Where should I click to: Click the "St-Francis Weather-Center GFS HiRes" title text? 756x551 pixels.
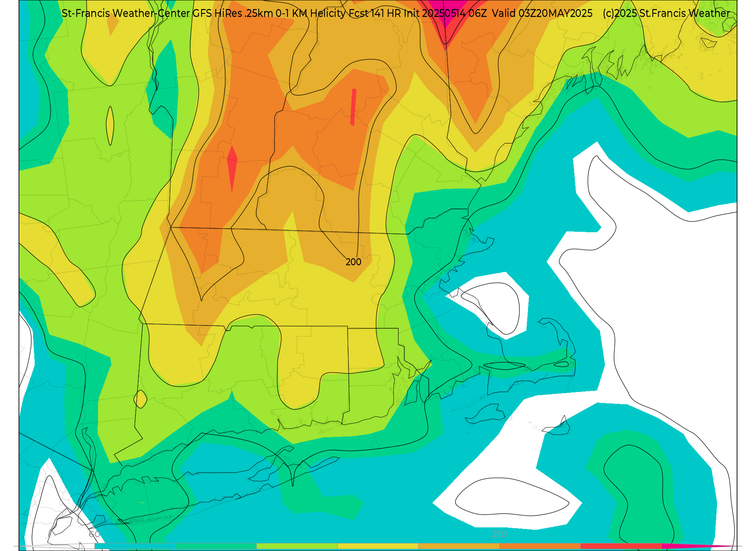point(152,13)
